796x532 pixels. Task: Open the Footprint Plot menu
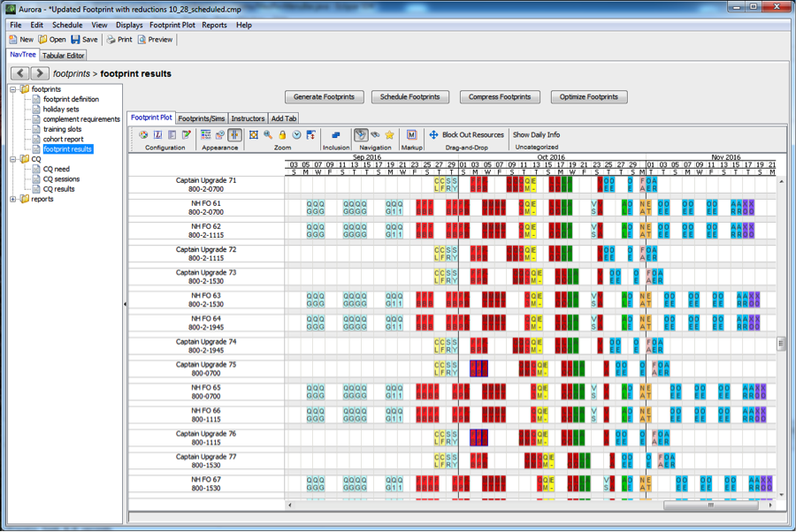(172, 26)
